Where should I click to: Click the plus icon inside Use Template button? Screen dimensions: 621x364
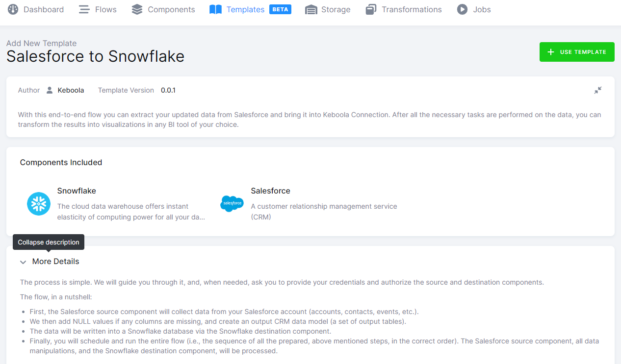tap(550, 51)
